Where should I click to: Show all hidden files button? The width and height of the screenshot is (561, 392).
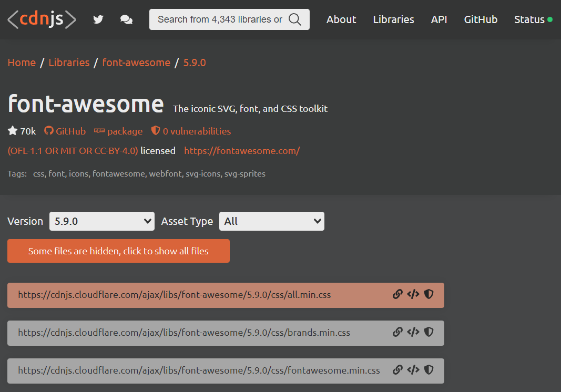point(118,251)
